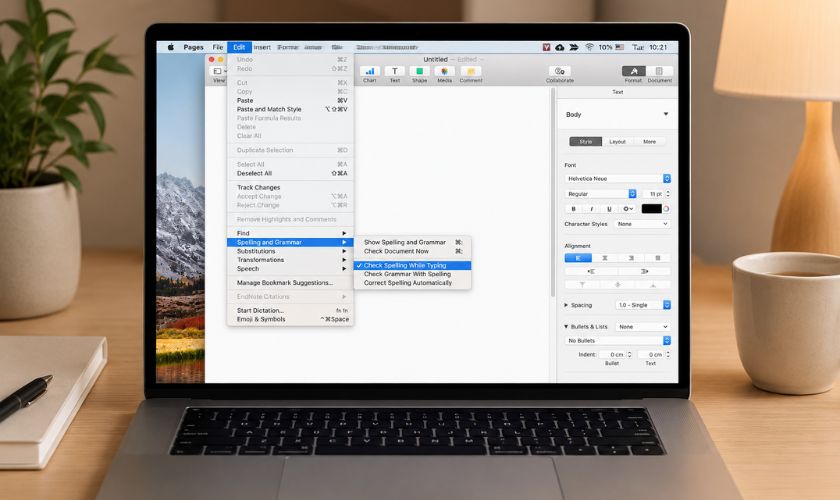Increase indent in Alignment section
The image size is (840, 500).
pos(644,272)
